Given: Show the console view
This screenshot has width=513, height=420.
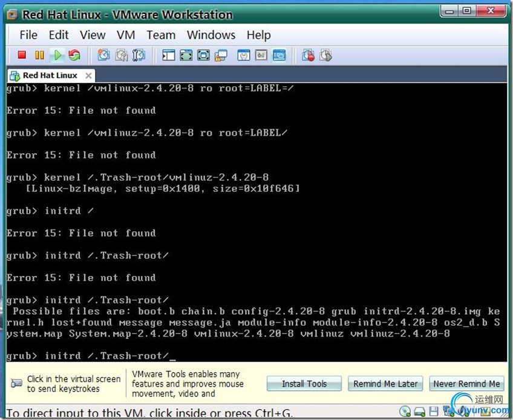Looking at the screenshot, I should point(279,55).
